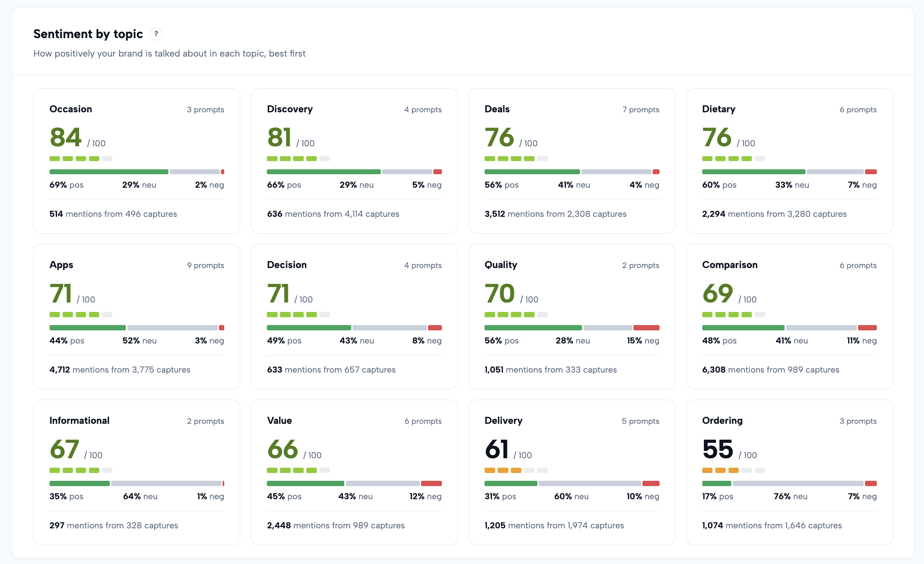Click the Apps sentiment distribution bar
The image size is (924, 564).
[137, 327]
